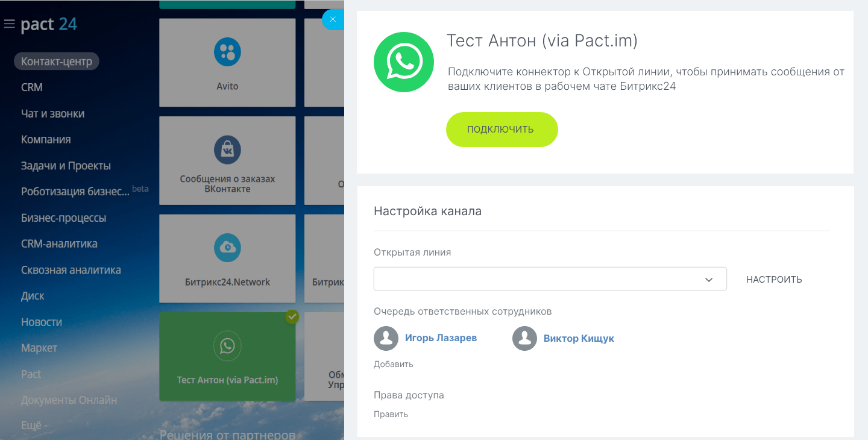Click the pact 24 logo
This screenshot has height=440, width=868.
(x=49, y=25)
